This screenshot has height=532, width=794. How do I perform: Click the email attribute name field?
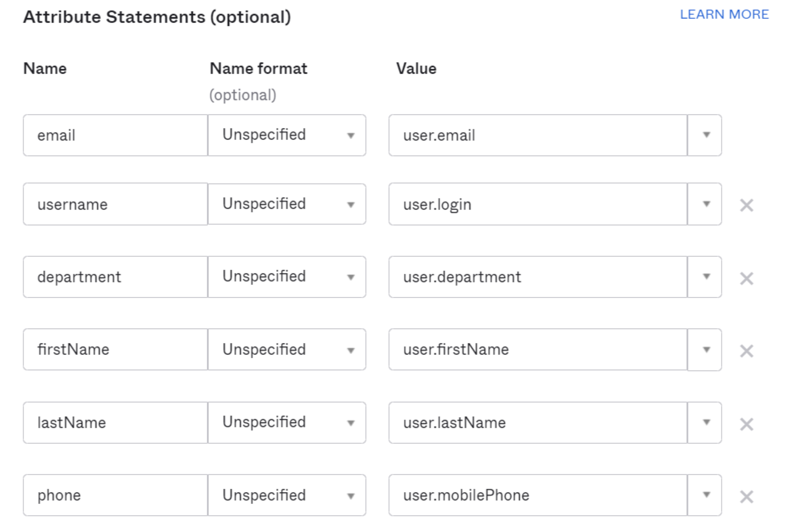pyautogui.click(x=115, y=135)
